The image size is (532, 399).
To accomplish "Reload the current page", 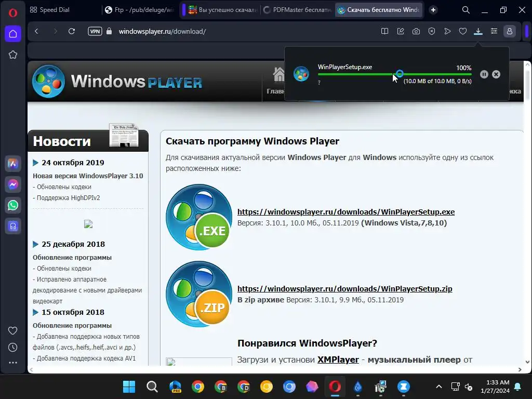I will click(x=72, y=31).
